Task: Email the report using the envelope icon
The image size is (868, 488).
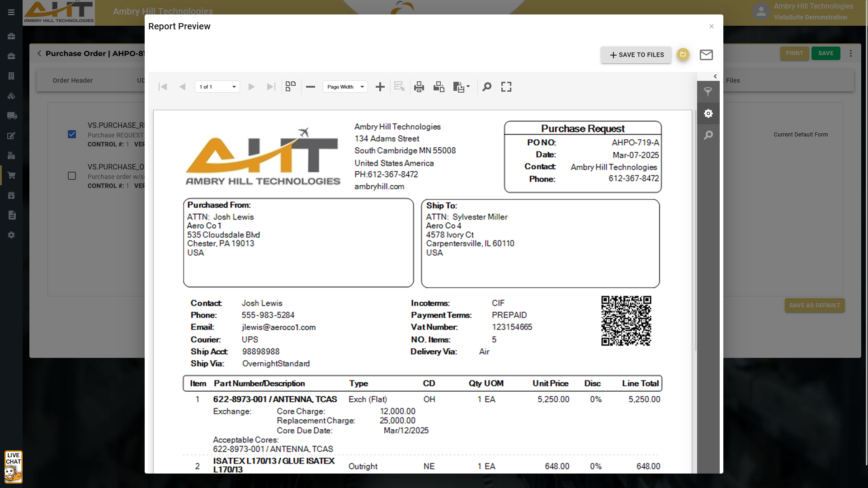Action: [x=706, y=55]
